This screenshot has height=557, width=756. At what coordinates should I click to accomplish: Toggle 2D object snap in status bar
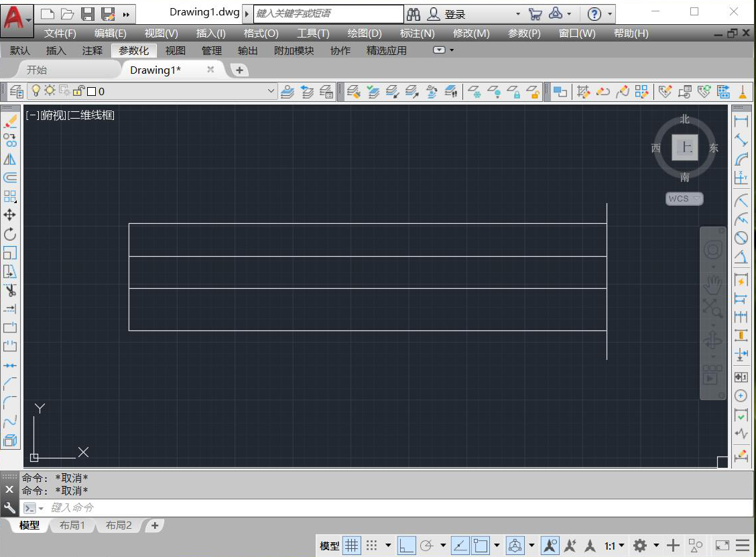(481, 546)
